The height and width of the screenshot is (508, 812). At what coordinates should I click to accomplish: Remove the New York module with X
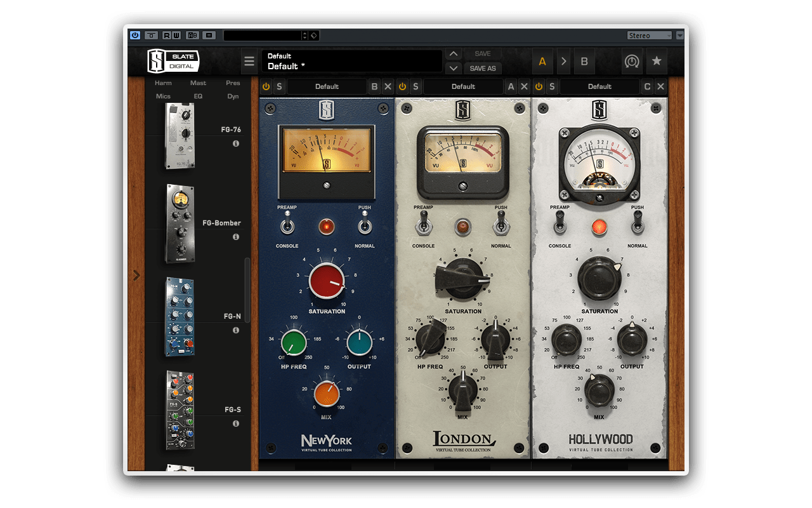tap(388, 86)
